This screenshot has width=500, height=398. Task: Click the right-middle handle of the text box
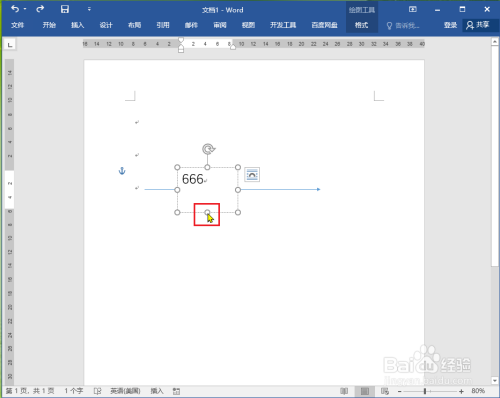(x=238, y=190)
